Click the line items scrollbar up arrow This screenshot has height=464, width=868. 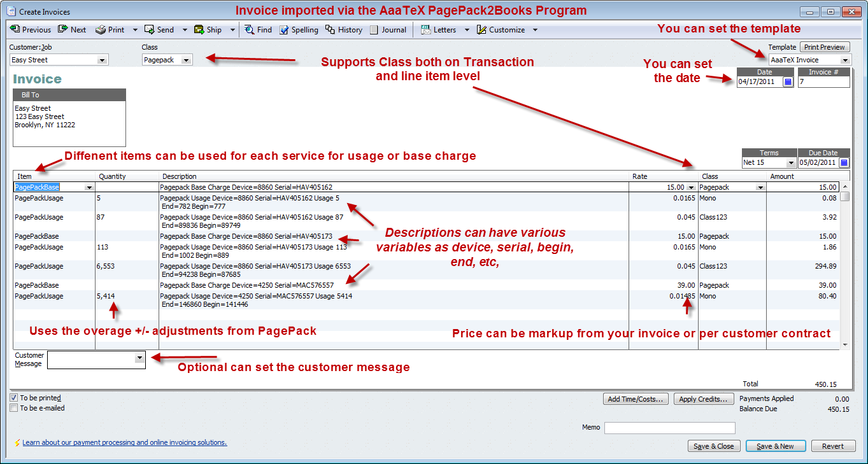pyautogui.click(x=845, y=187)
